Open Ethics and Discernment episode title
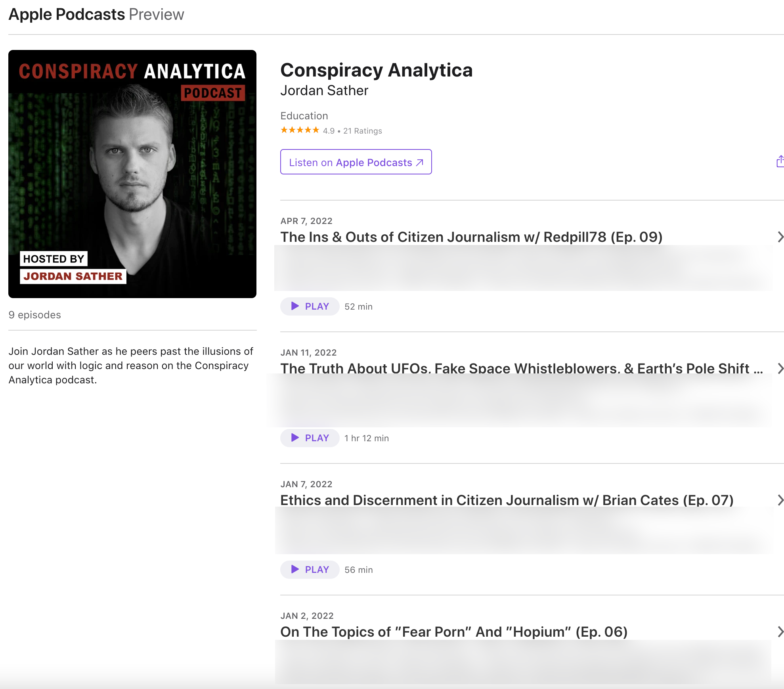 (507, 500)
